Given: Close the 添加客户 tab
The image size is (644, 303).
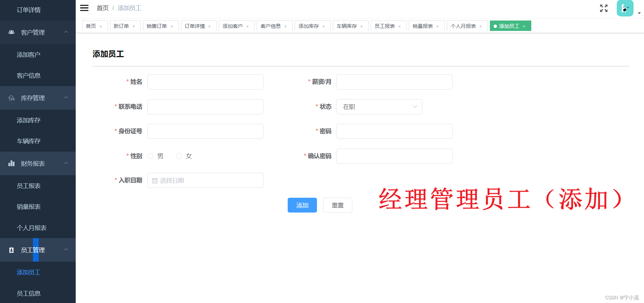Looking at the screenshot, I should (x=247, y=26).
